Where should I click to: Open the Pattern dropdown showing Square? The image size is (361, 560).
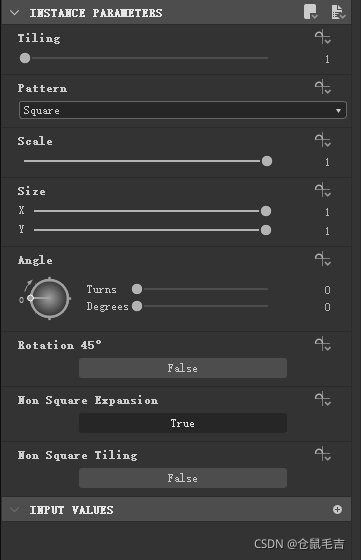click(x=182, y=110)
